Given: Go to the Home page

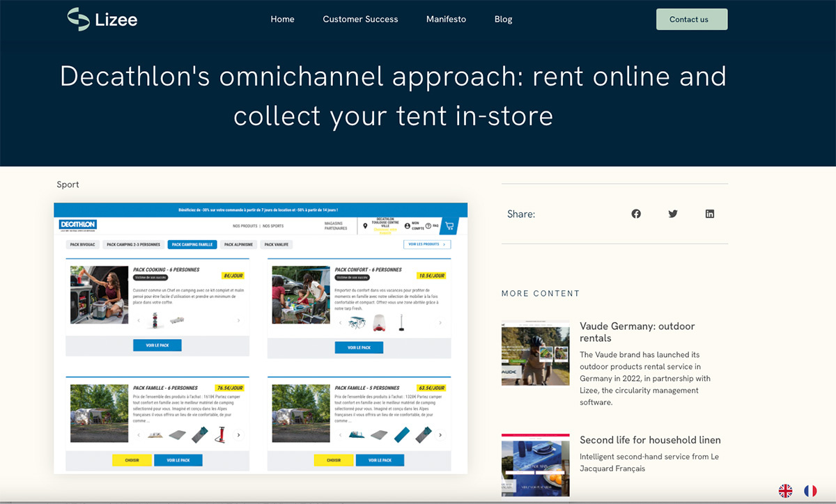Looking at the screenshot, I should pos(282,19).
